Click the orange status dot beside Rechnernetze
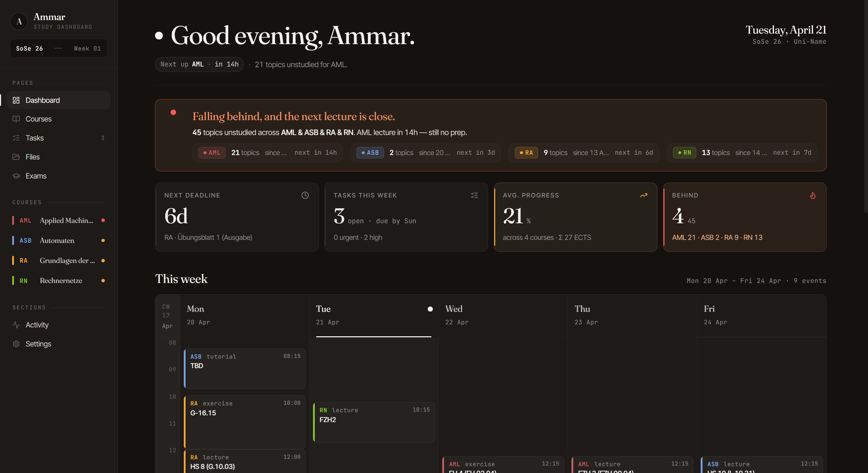The height and width of the screenshot is (473, 868). [103, 281]
